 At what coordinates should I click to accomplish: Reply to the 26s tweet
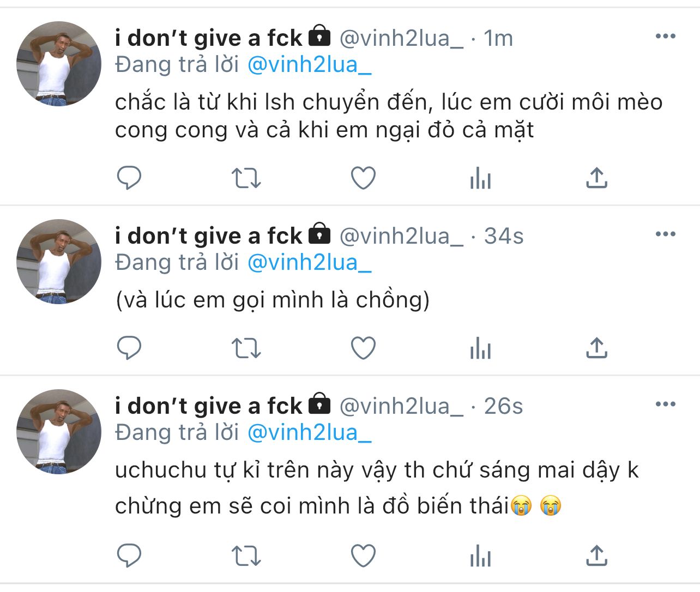(129, 555)
